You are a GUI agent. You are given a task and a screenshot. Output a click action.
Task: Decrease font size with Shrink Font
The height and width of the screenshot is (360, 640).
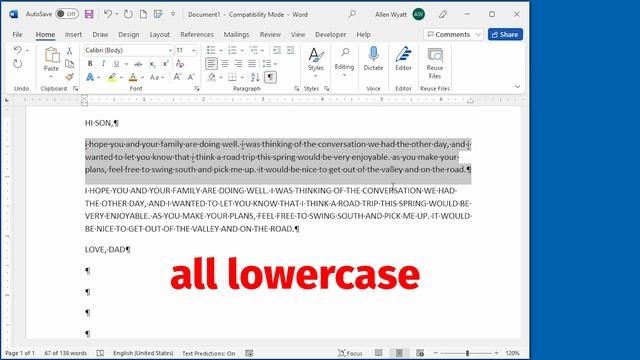point(191,77)
